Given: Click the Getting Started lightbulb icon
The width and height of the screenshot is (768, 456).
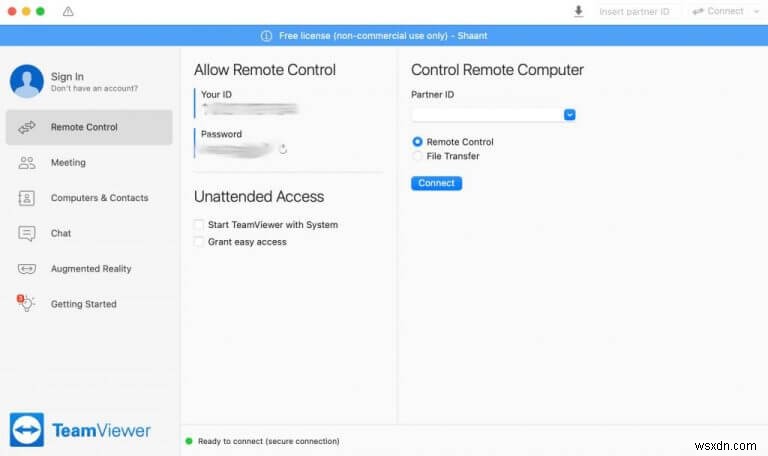Looking at the screenshot, I should click(x=25, y=303).
